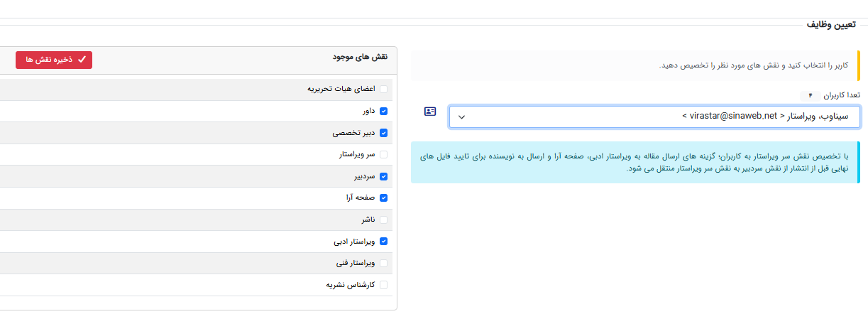Enable the اعضای هیات تحریریه checkbox
The height and width of the screenshot is (319, 868).
[384, 90]
